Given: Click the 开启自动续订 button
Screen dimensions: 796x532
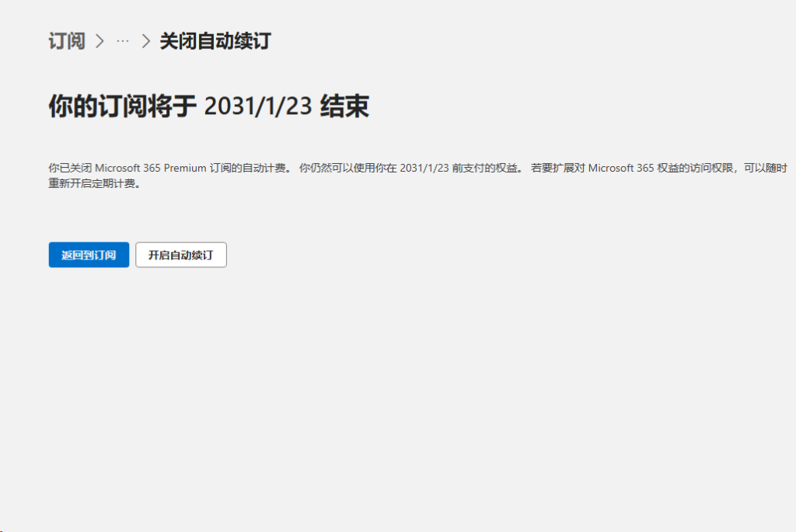Looking at the screenshot, I should (181, 255).
